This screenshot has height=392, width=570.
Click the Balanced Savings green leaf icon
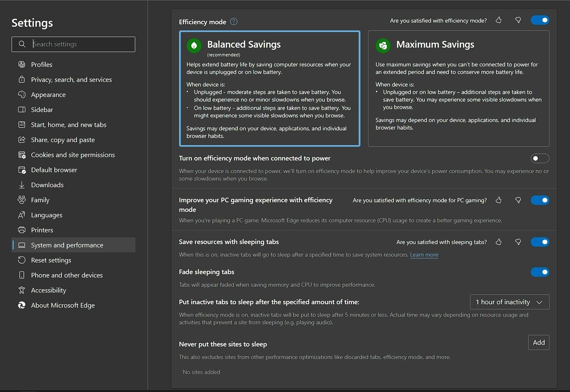(194, 46)
